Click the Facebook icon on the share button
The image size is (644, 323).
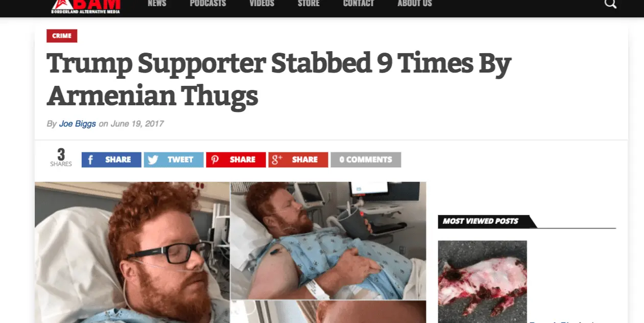[x=90, y=159]
